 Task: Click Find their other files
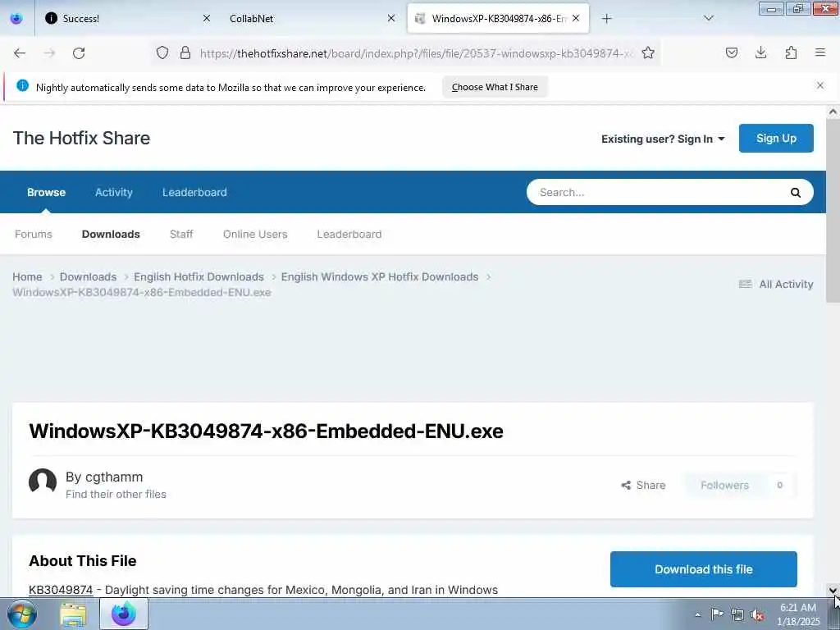point(116,494)
